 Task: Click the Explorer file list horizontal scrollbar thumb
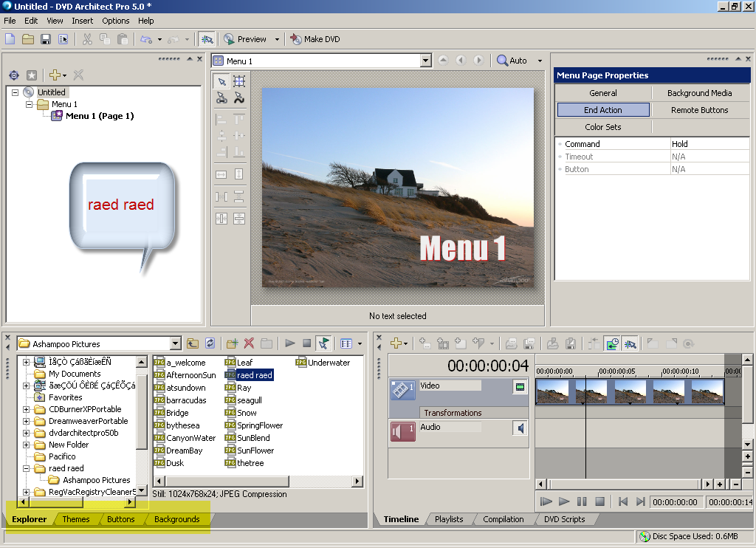pos(227,481)
